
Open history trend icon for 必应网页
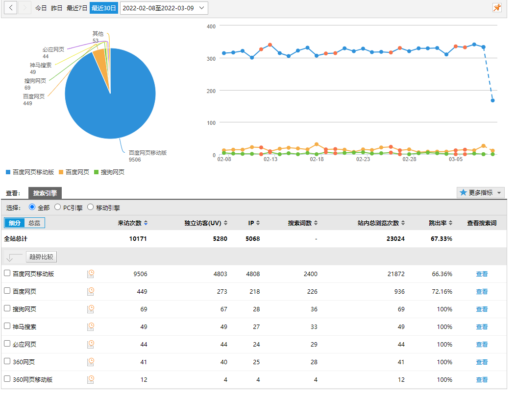[x=91, y=345]
